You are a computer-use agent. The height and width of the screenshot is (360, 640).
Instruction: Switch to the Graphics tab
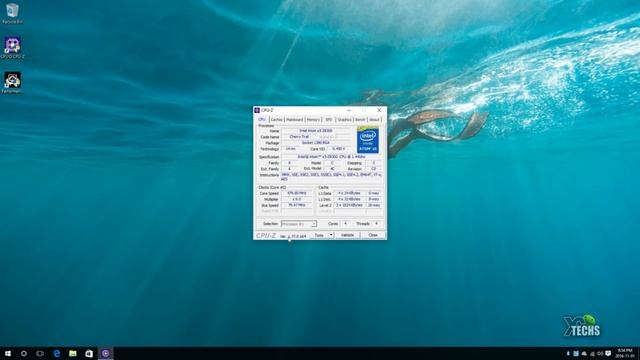coord(344,120)
